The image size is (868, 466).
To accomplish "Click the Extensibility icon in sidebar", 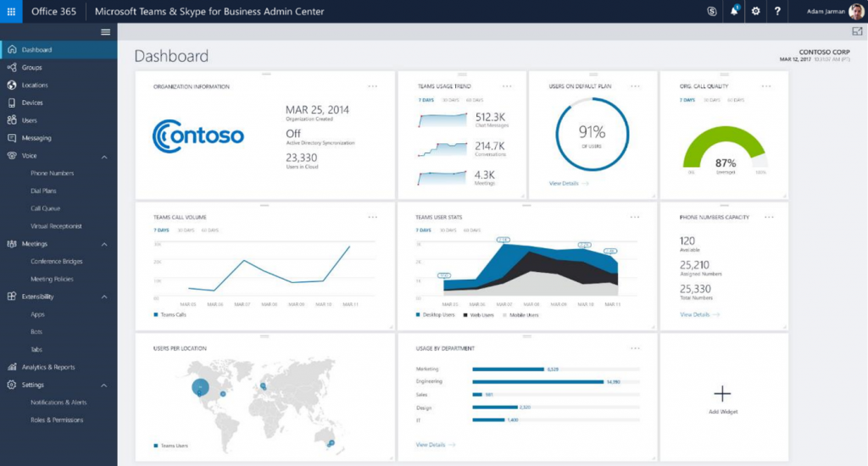I will [x=12, y=296].
